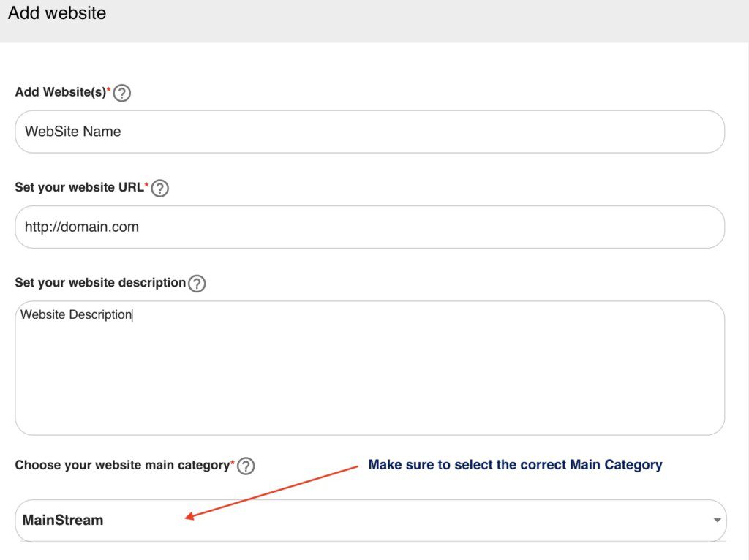
Task: Click the dropdown arrow of category selector
Action: (718, 521)
